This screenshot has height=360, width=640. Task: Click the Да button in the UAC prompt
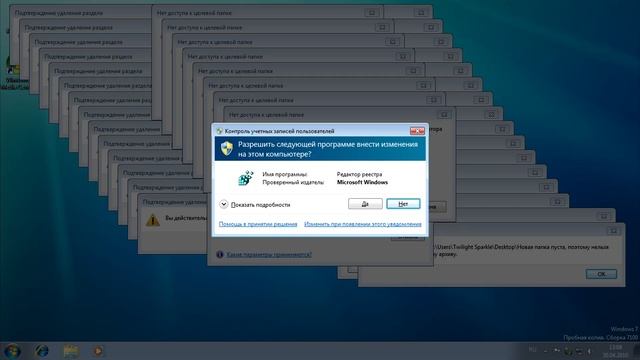click(x=365, y=204)
